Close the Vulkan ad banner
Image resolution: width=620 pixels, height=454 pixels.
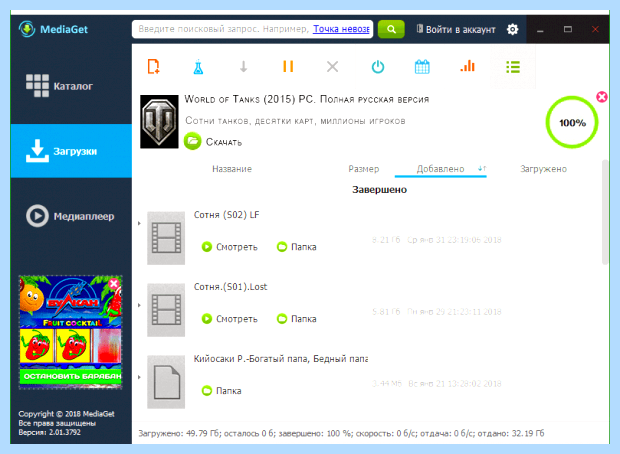[114, 284]
